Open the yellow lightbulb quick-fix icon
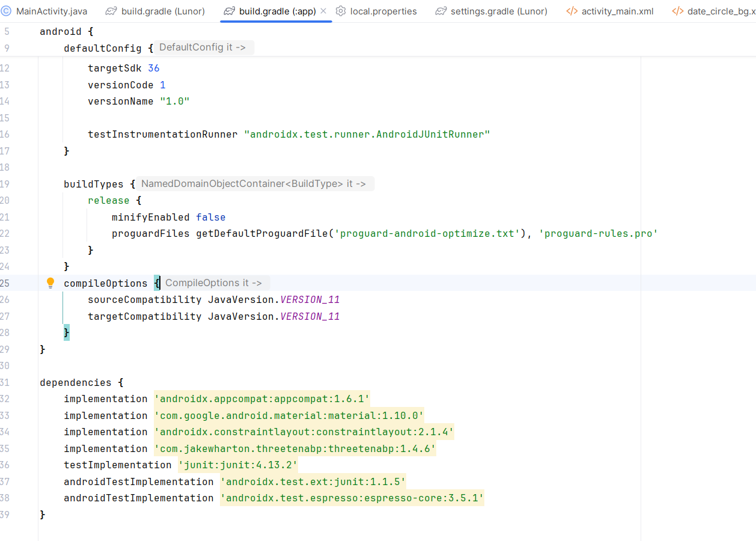The height and width of the screenshot is (541, 756). (50, 283)
